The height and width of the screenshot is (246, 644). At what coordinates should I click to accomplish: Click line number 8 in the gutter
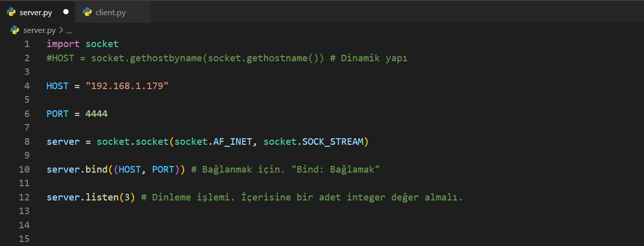point(26,142)
